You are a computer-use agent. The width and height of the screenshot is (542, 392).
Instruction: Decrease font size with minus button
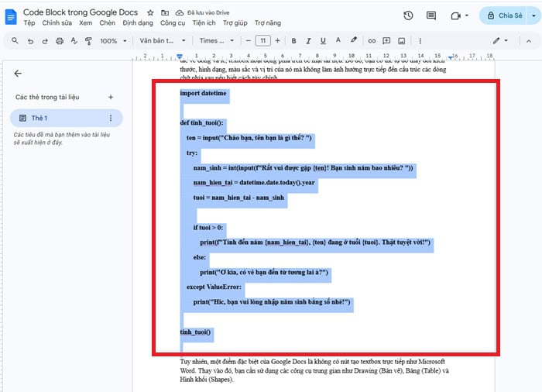click(x=249, y=41)
